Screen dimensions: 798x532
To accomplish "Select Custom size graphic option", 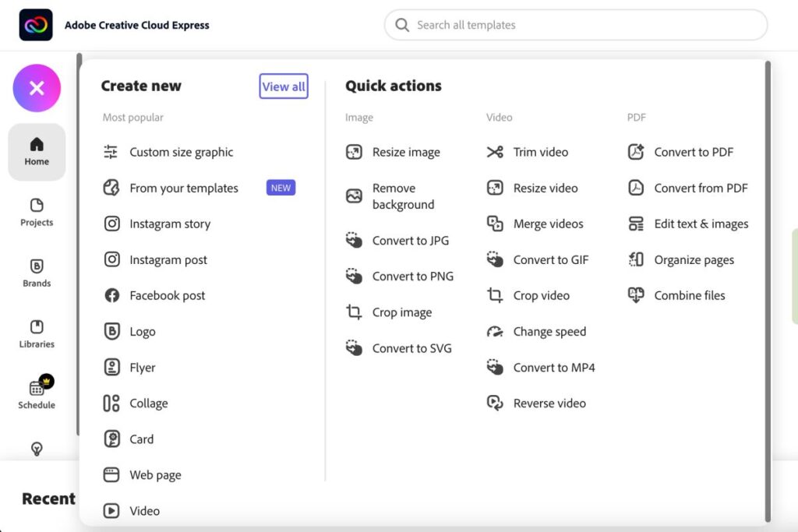I will click(181, 153).
